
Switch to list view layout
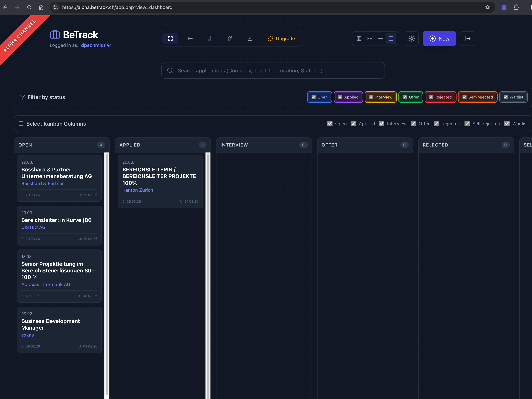[x=380, y=39]
